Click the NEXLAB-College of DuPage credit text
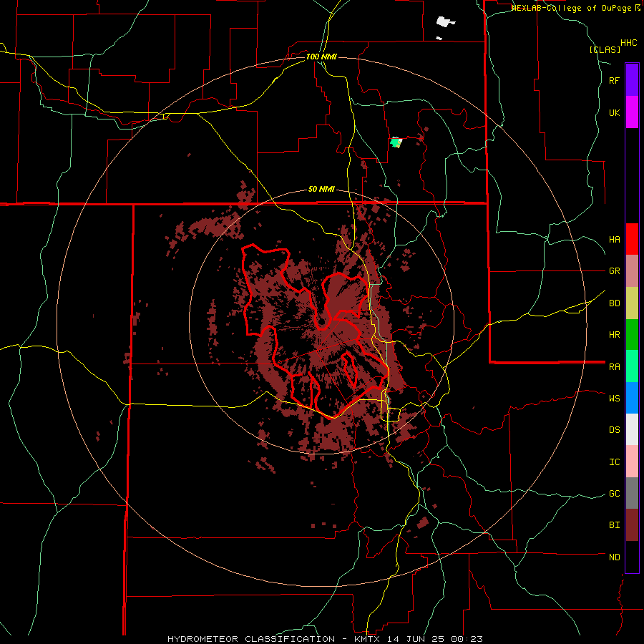 572,8
